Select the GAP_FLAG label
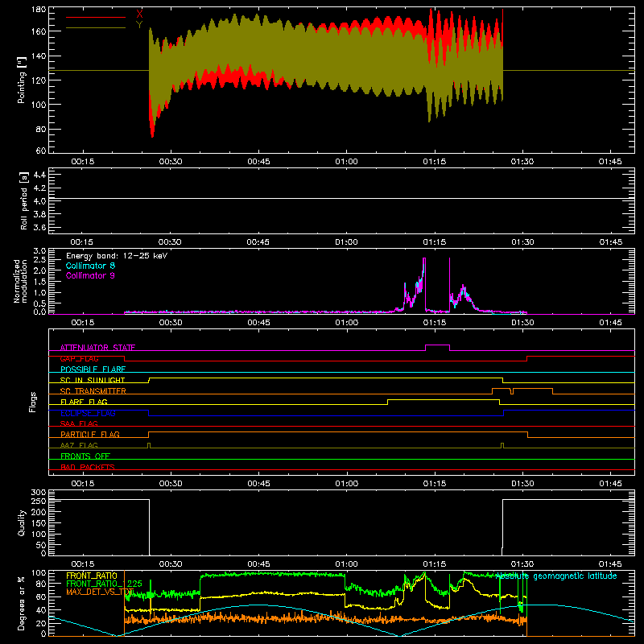 pyautogui.click(x=79, y=358)
